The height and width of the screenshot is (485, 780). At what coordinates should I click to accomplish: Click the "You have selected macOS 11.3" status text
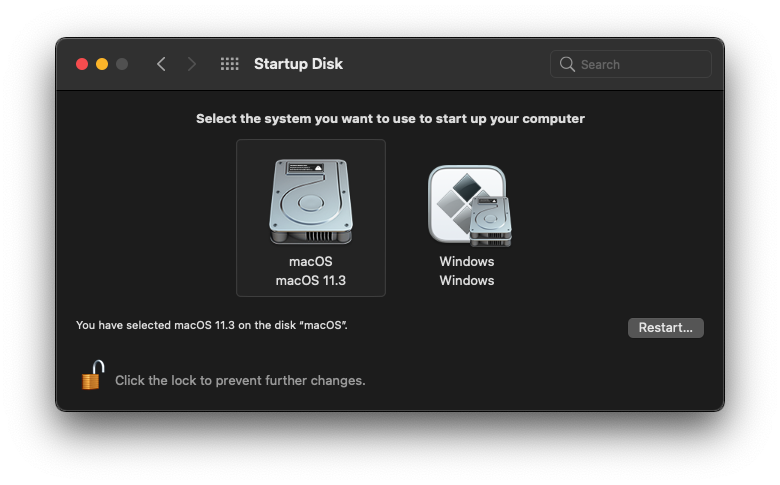pos(212,325)
